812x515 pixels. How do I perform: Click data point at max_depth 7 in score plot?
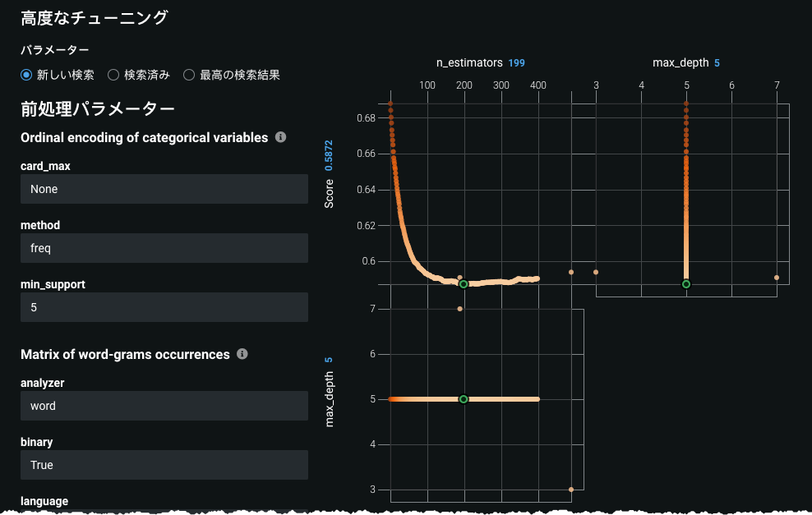click(777, 278)
